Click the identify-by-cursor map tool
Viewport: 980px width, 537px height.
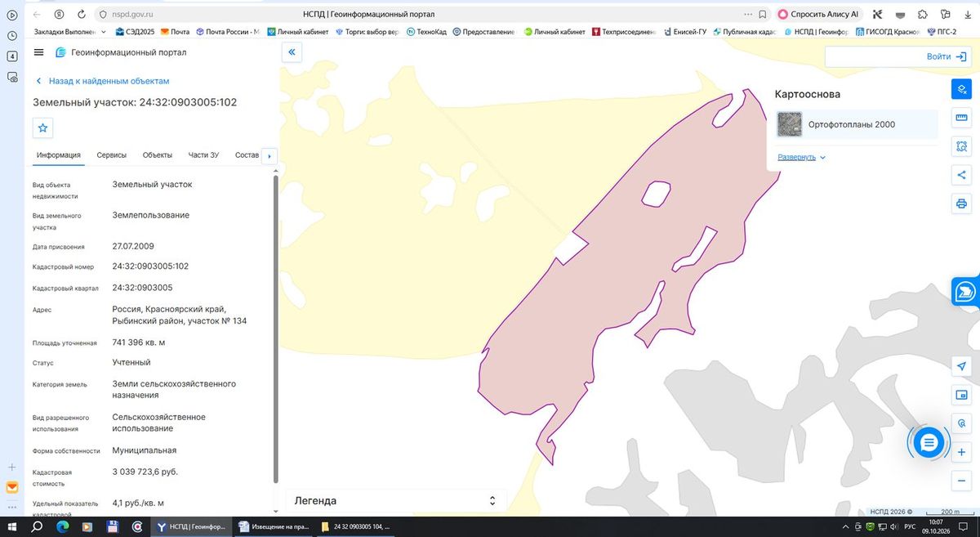[961, 423]
